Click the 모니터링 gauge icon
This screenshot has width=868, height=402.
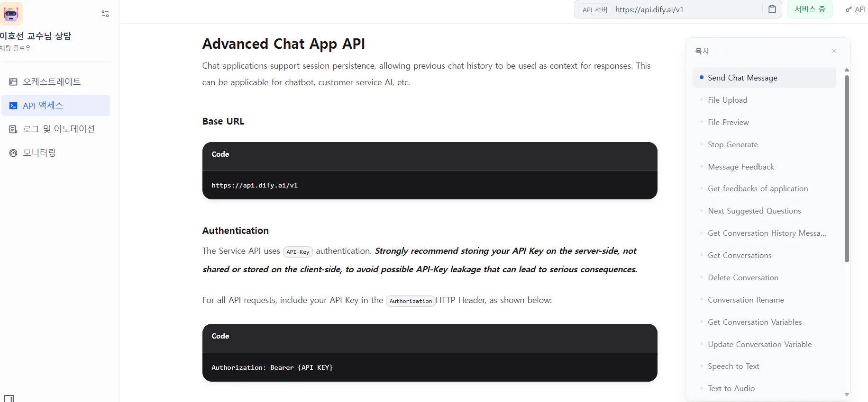[x=13, y=153]
